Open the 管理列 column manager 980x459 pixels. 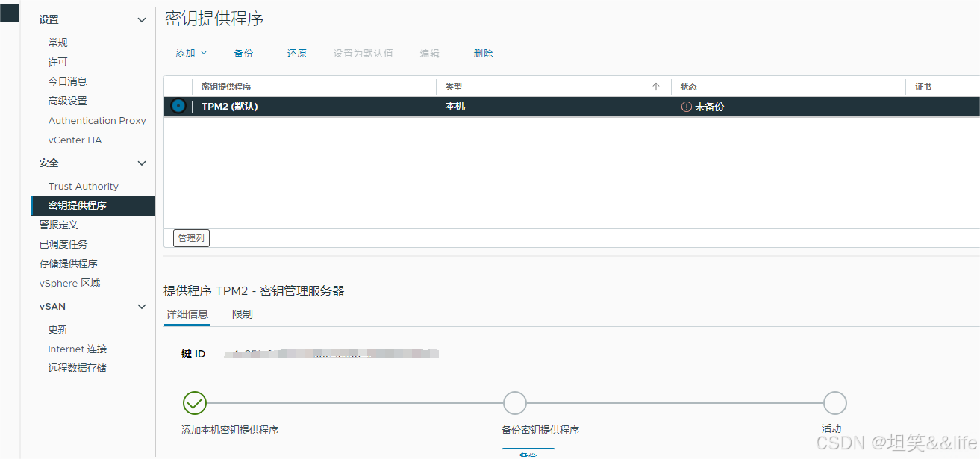click(191, 237)
